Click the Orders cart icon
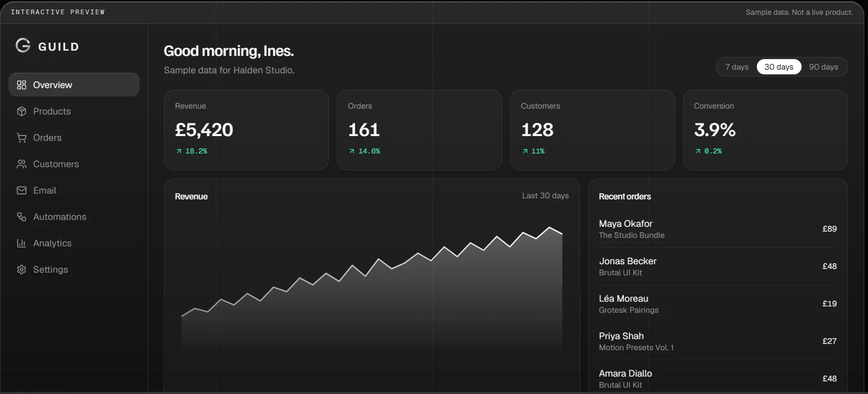 pos(22,138)
